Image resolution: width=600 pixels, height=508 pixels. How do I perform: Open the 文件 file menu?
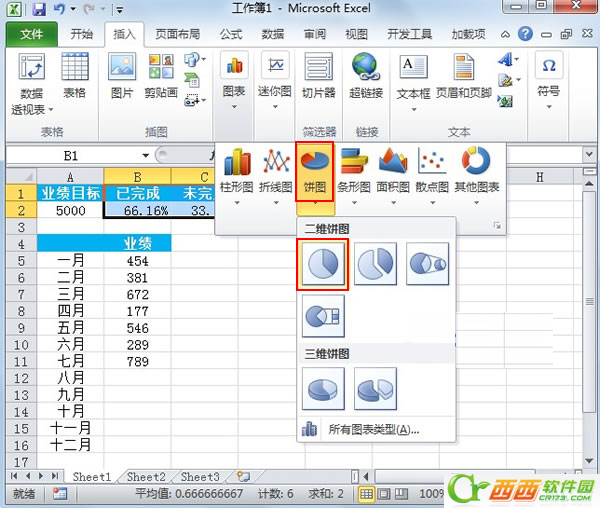[x=32, y=34]
